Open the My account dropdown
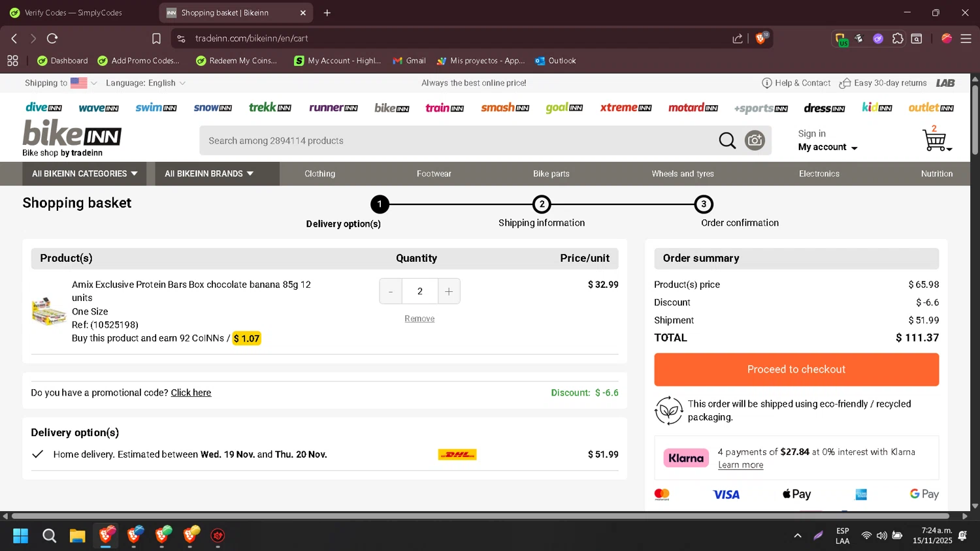This screenshot has height=551, width=980. 828,148
